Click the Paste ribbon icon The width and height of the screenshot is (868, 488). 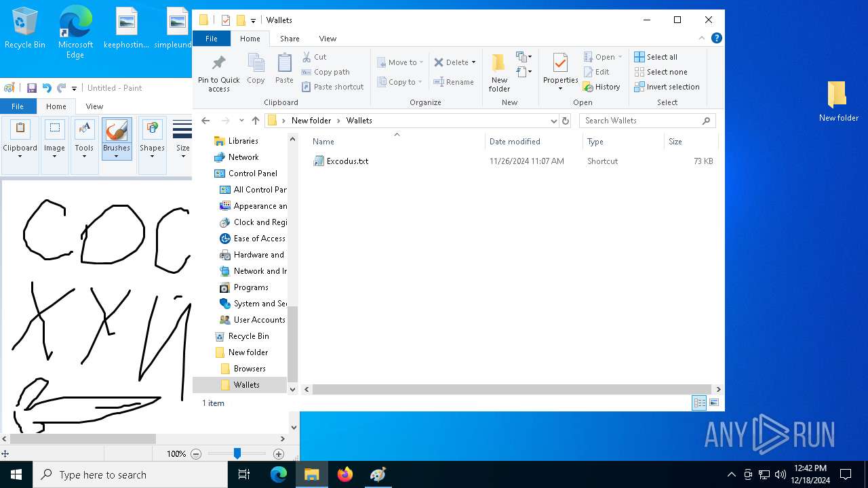point(284,68)
